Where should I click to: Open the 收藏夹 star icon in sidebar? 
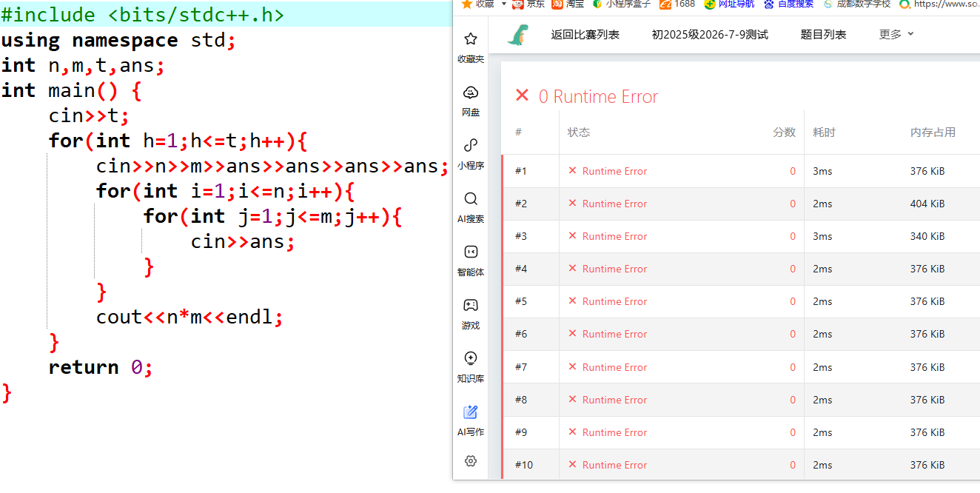pyautogui.click(x=471, y=39)
